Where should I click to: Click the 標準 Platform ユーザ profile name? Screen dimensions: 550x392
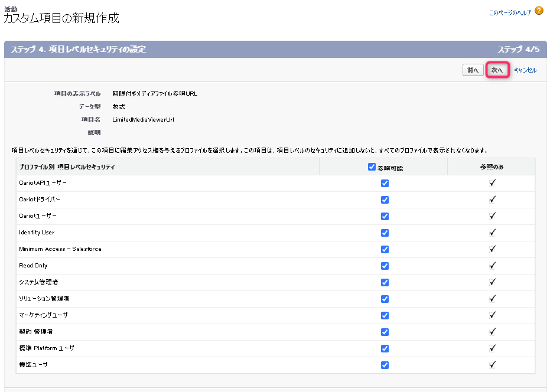pos(47,348)
